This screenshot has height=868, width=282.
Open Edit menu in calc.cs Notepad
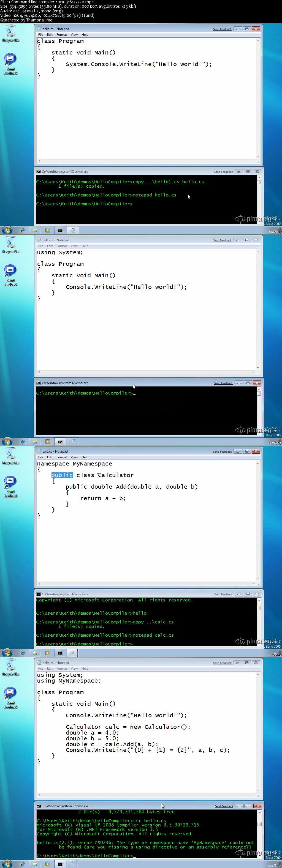pos(50,457)
